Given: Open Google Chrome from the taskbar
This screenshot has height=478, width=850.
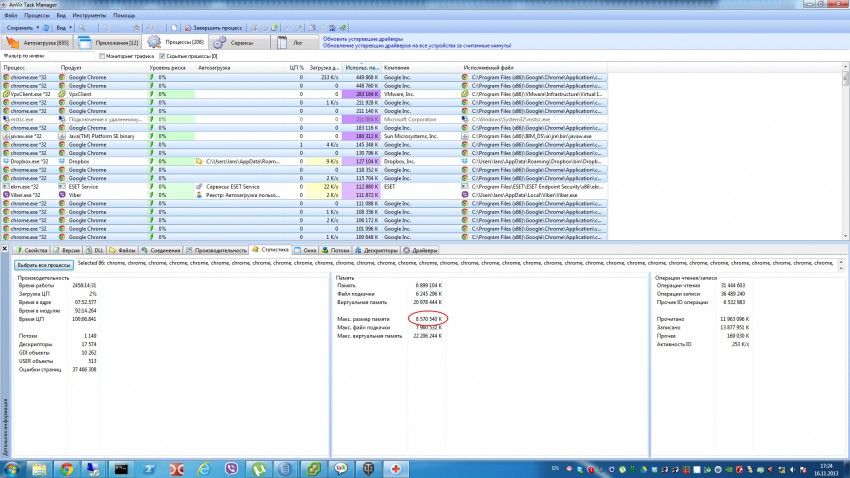Looking at the screenshot, I should 66,468.
